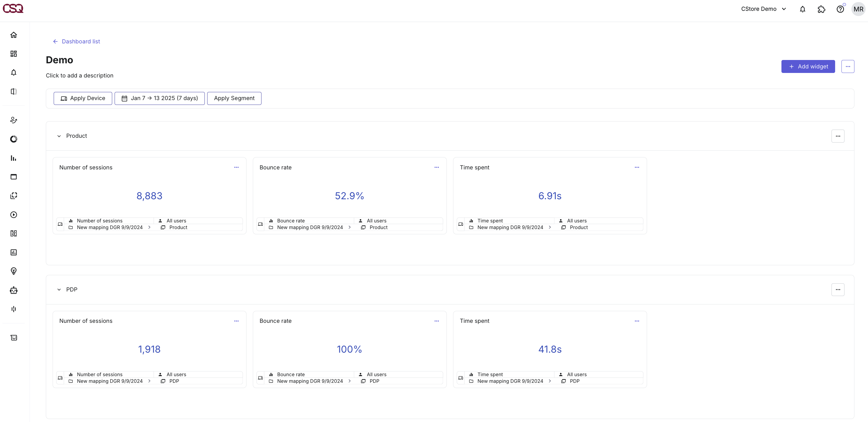Click the Apply Segment button
This screenshot has width=868, height=422.
(234, 98)
